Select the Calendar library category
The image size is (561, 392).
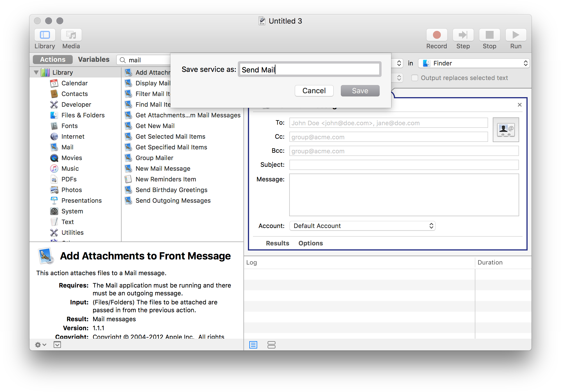[x=74, y=83]
